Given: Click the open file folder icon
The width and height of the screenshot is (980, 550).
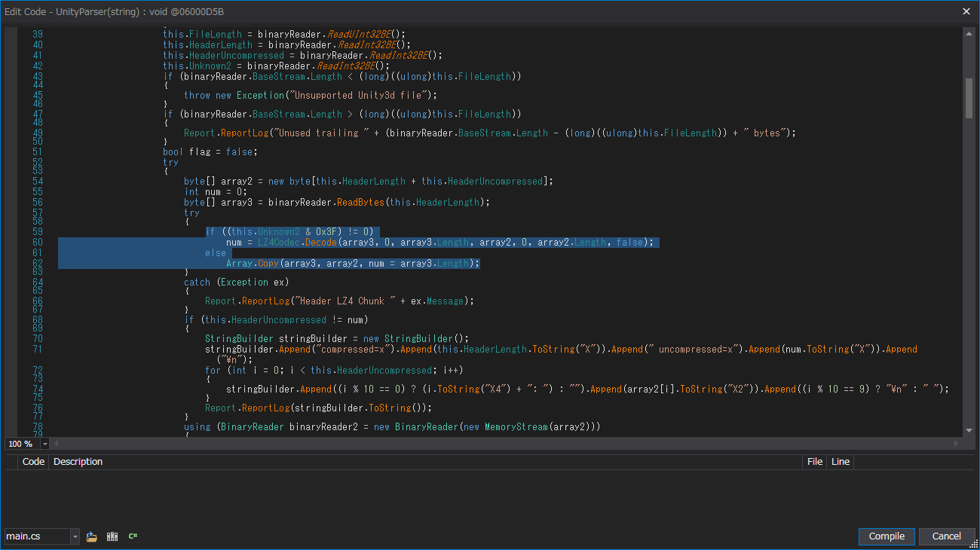Looking at the screenshot, I should click(x=92, y=536).
